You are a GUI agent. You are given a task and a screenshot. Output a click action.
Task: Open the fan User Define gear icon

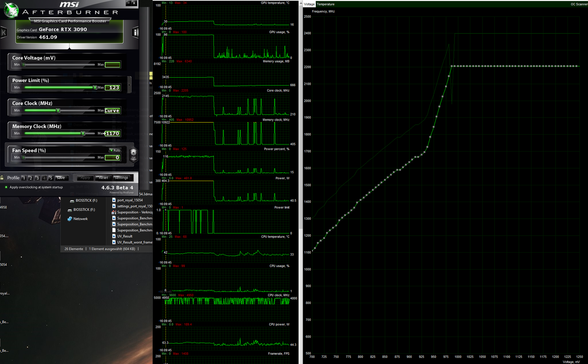(134, 154)
